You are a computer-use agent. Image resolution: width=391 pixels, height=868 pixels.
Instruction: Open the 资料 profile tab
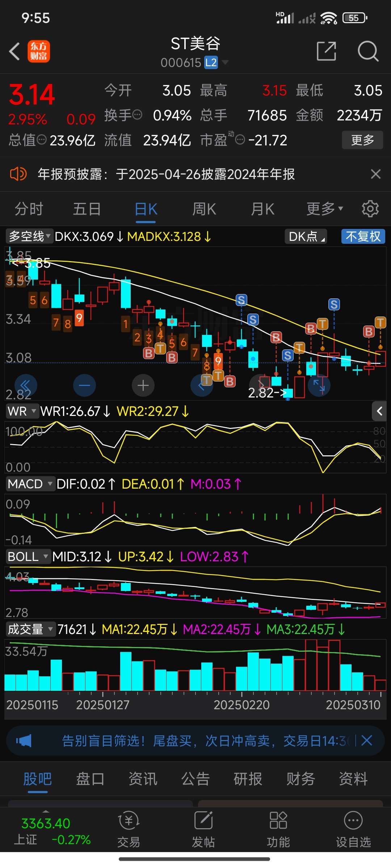tap(353, 779)
